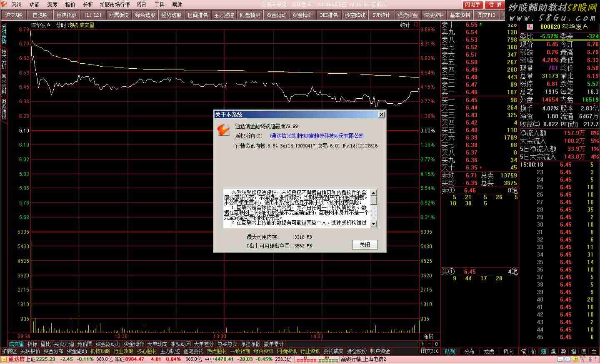The width and height of the screenshot is (600, 364).
Task: Click the 热点题材 bottom bar item
Action: [x=217, y=352]
